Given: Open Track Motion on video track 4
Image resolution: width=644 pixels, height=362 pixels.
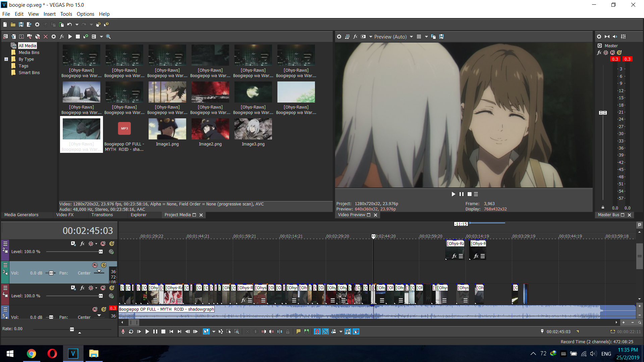Looking at the screenshot, I should click(x=73, y=288).
